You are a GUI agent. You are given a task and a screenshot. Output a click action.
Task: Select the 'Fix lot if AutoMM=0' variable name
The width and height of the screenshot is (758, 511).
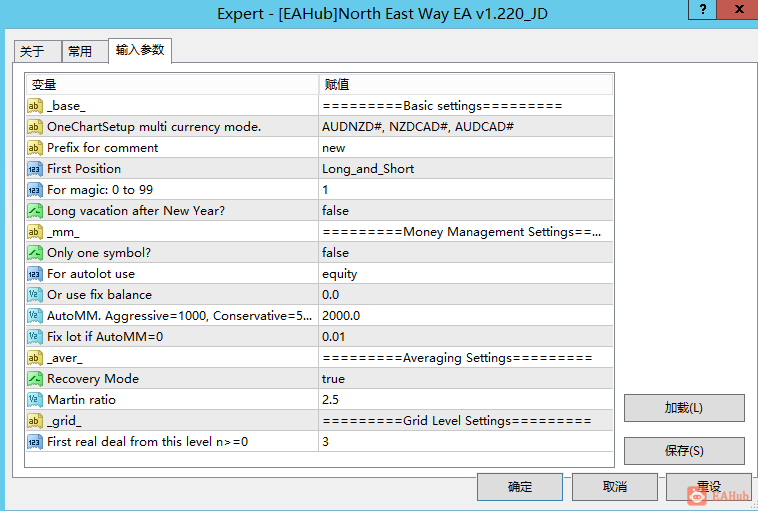[105, 337]
